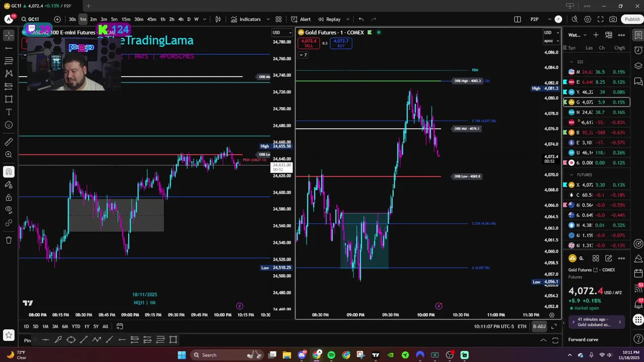Add a symbol to the watchlist
Screen dimensions: 644x362
click(x=596, y=35)
